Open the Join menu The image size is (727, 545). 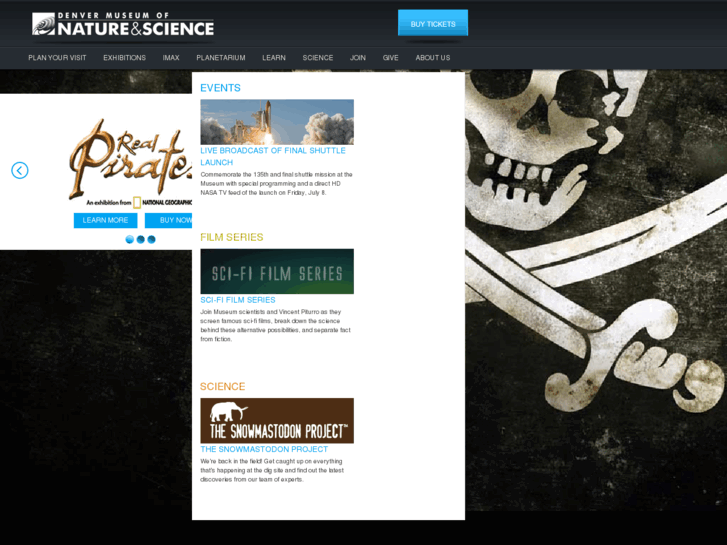click(357, 58)
